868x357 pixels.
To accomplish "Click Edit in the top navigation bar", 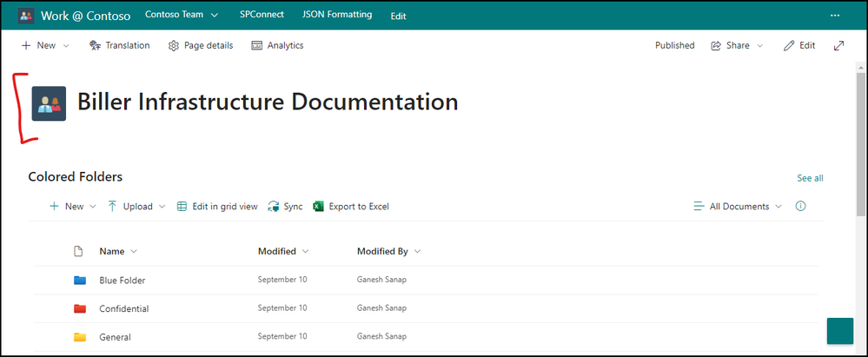I will pos(399,16).
